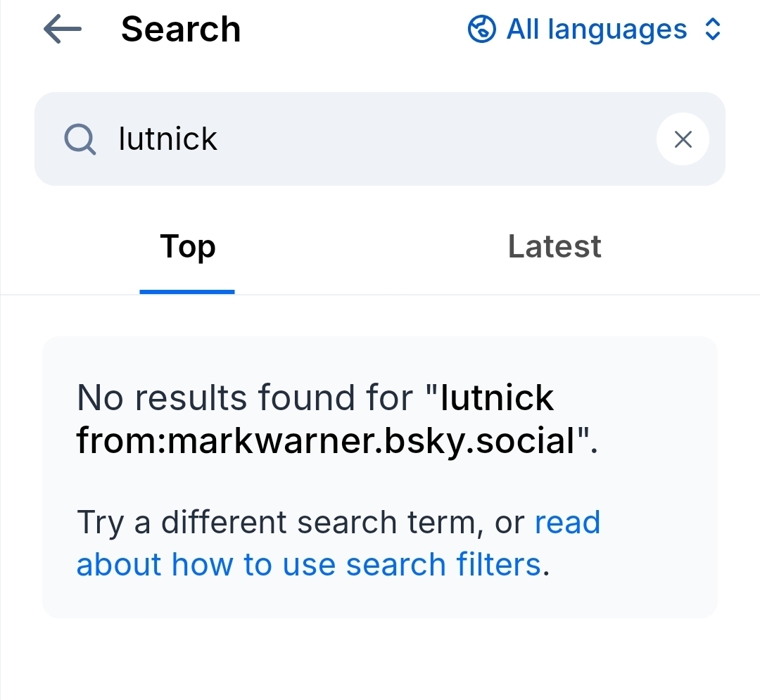The width and height of the screenshot is (760, 700).
Task: Open the "All languages" dropdown
Action: [595, 30]
